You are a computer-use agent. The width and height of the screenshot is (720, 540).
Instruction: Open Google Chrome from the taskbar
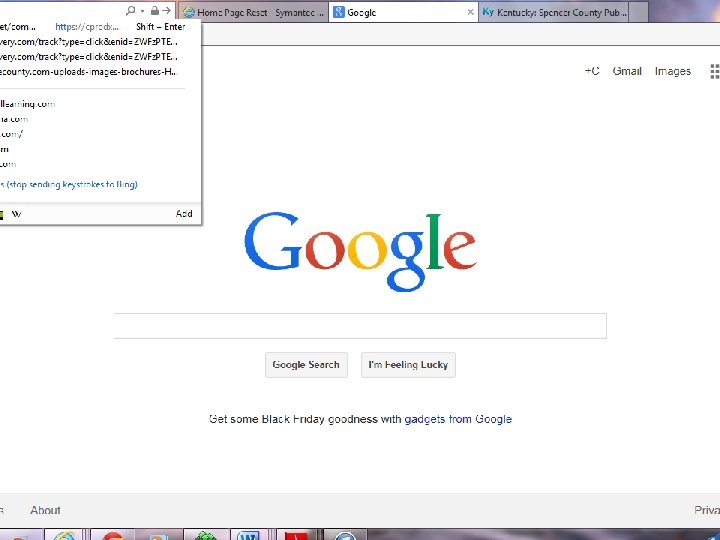click(113, 535)
